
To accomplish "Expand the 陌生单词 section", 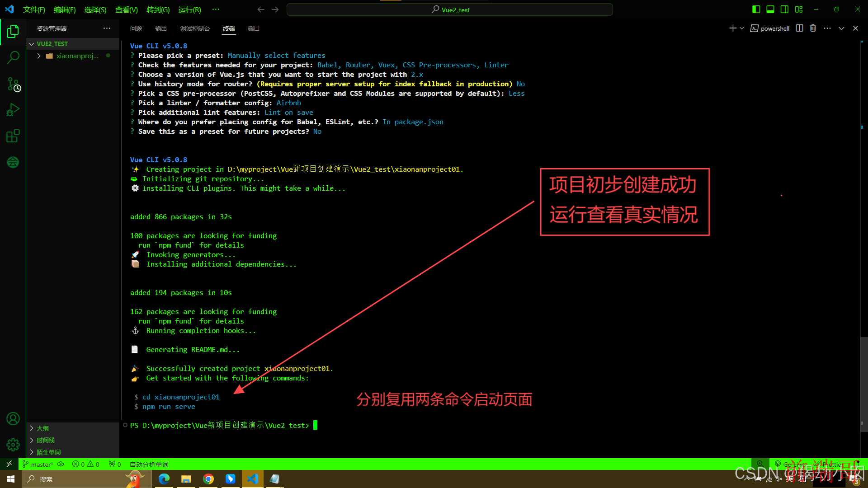I will click(74, 452).
